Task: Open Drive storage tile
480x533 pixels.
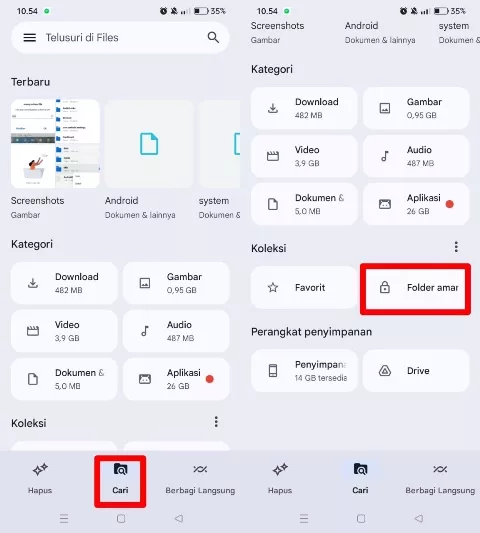Action: pyautogui.click(x=416, y=371)
